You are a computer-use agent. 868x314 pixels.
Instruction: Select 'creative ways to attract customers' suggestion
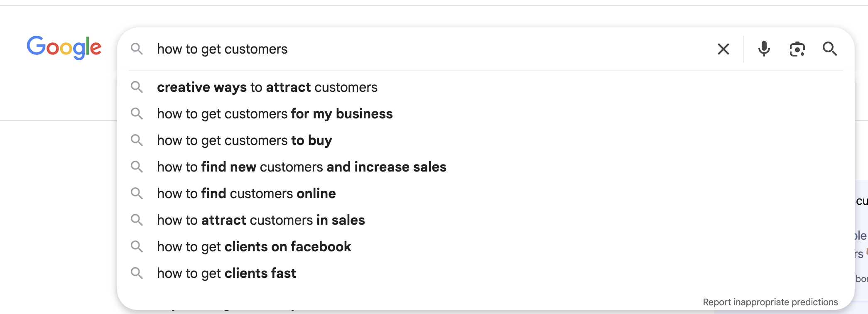267,87
